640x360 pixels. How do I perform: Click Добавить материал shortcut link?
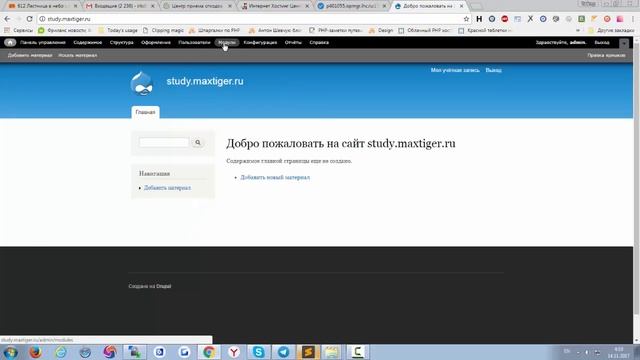click(x=30, y=55)
